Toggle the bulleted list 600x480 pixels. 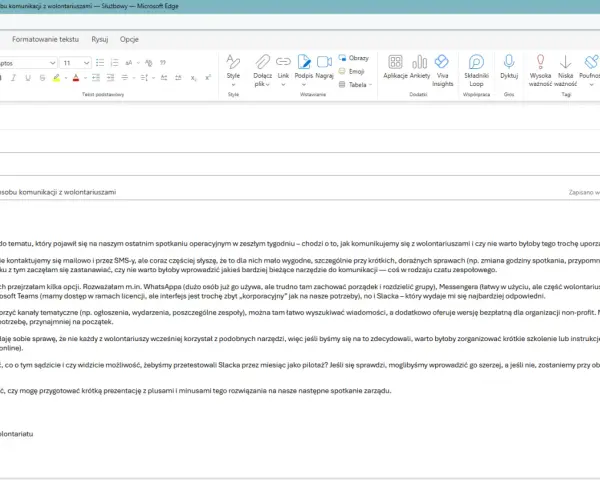coord(100,62)
